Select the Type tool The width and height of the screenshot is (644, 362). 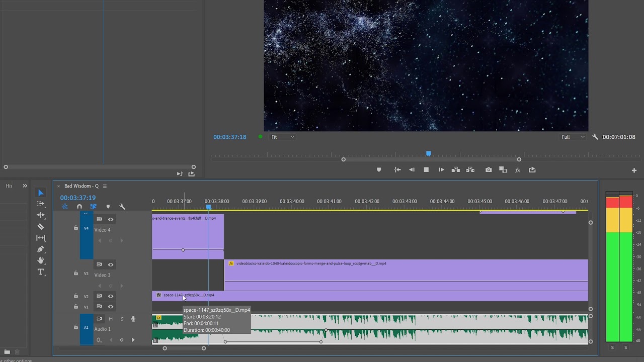pyautogui.click(x=41, y=272)
